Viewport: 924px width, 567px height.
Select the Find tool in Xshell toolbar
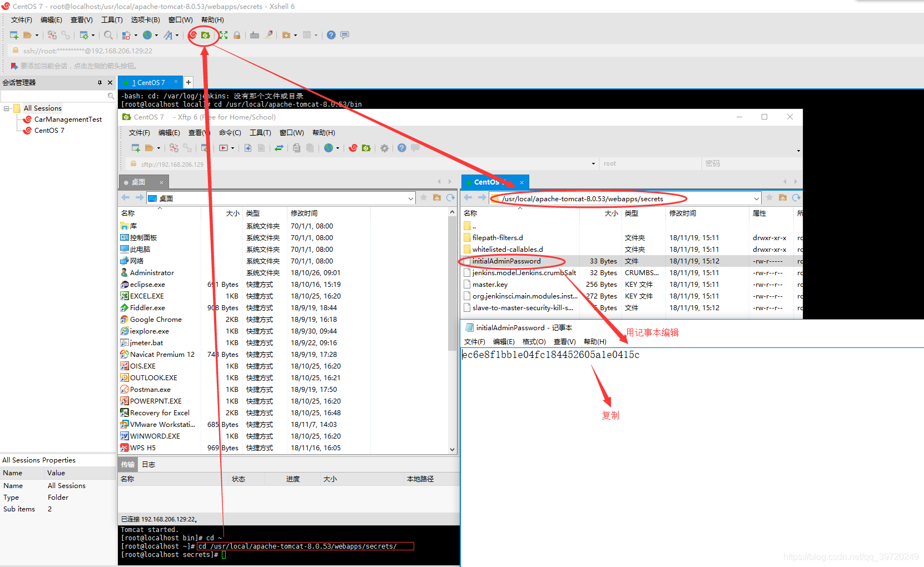coord(108,35)
